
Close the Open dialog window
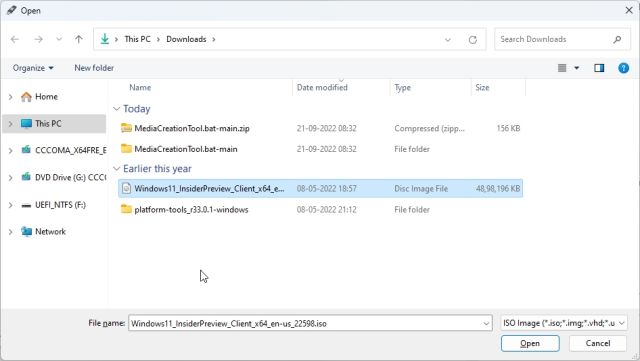(629, 10)
